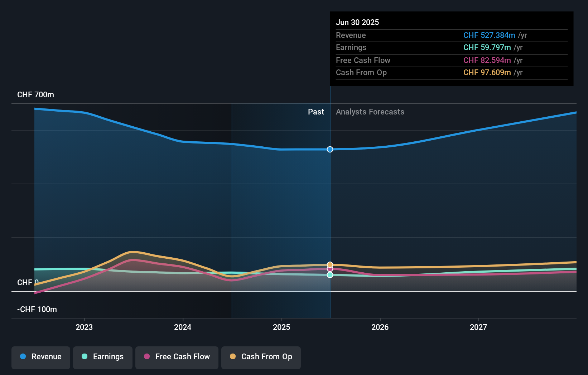The image size is (588, 375).
Task: Toggle the Cash From Op series visibility
Action: [261, 357]
